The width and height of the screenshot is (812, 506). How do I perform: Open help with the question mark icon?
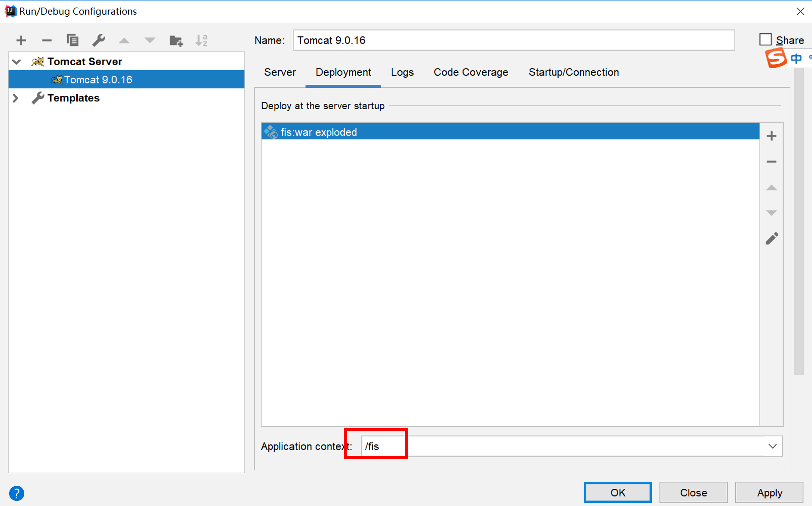click(x=17, y=493)
